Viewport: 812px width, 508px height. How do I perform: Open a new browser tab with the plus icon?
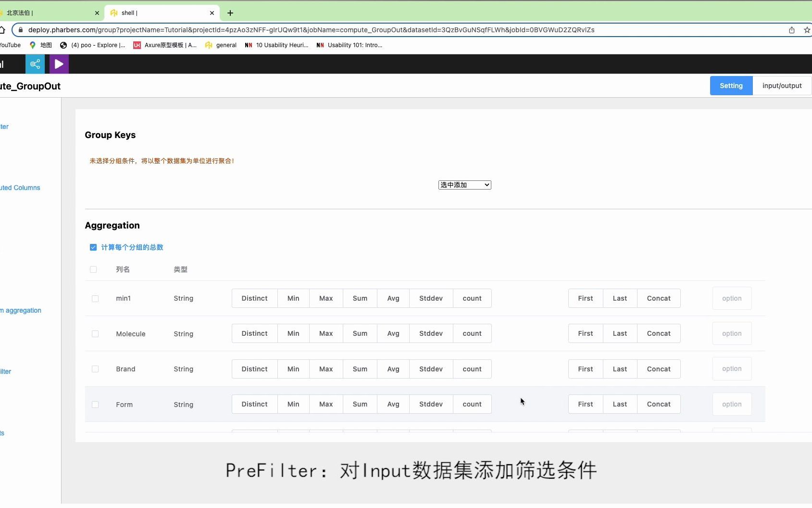[x=230, y=13]
